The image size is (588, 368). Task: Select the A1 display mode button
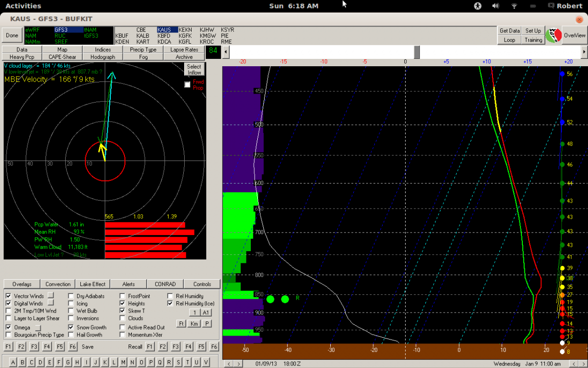[x=206, y=313]
